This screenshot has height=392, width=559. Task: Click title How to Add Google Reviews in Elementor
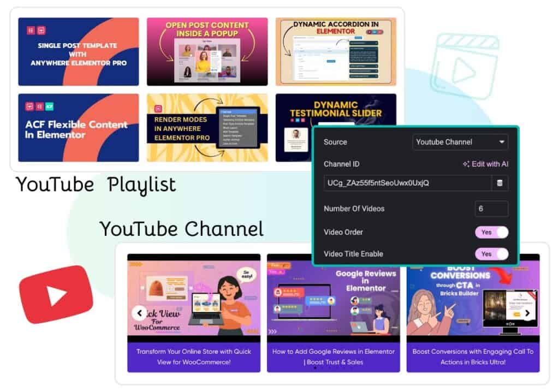(x=334, y=357)
